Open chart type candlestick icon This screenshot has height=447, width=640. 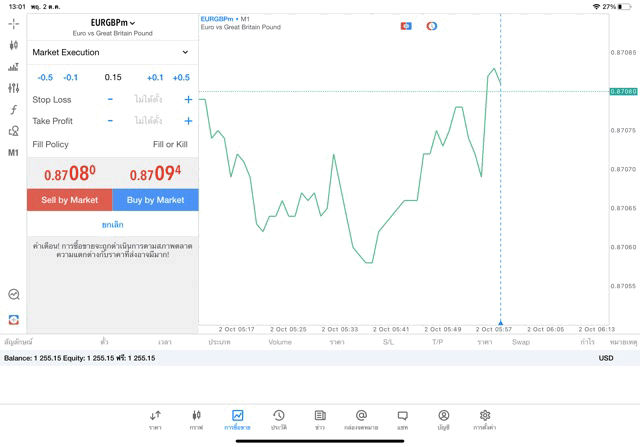click(x=13, y=45)
